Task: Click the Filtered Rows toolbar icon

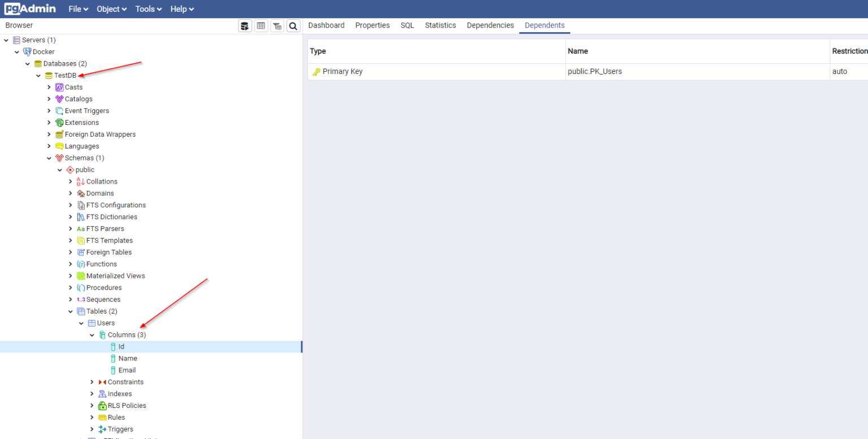Action: coord(277,26)
